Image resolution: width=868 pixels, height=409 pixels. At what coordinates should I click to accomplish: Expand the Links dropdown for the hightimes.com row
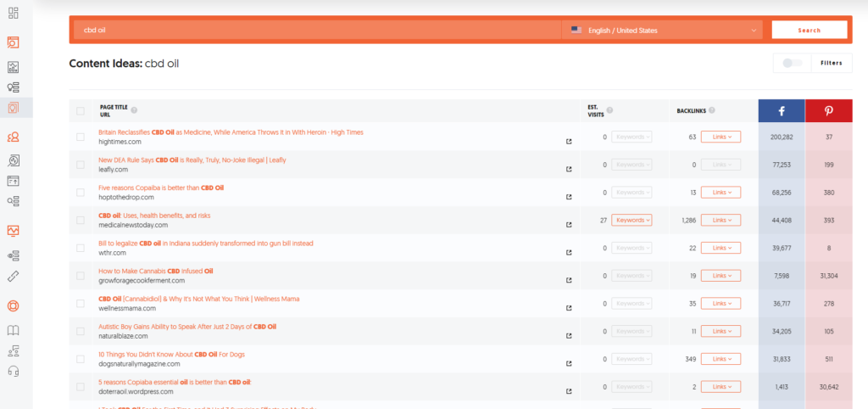click(721, 137)
